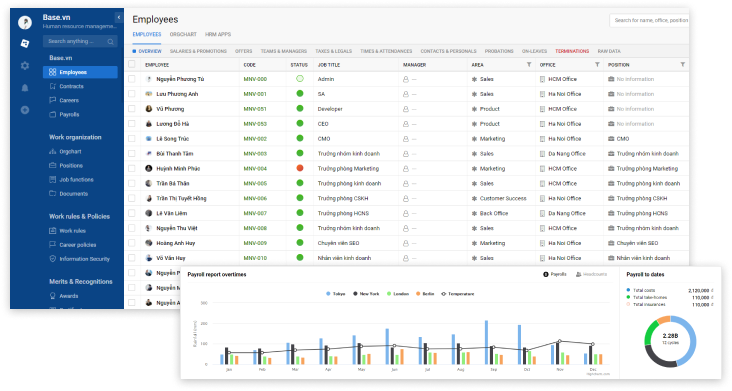
Task: Open the Area column filter
Action: pos(529,64)
